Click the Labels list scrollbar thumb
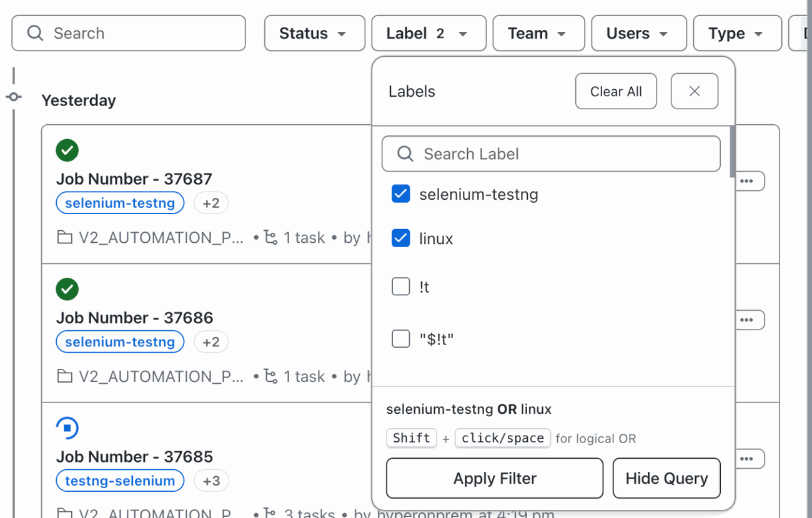This screenshot has height=518, width=812. 732,152
